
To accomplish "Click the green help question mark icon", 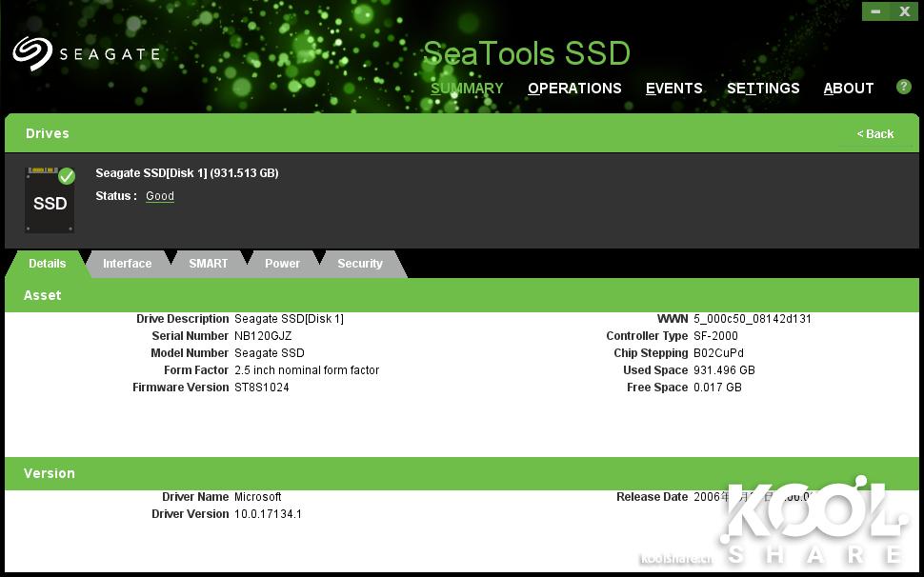I will pos(903,88).
